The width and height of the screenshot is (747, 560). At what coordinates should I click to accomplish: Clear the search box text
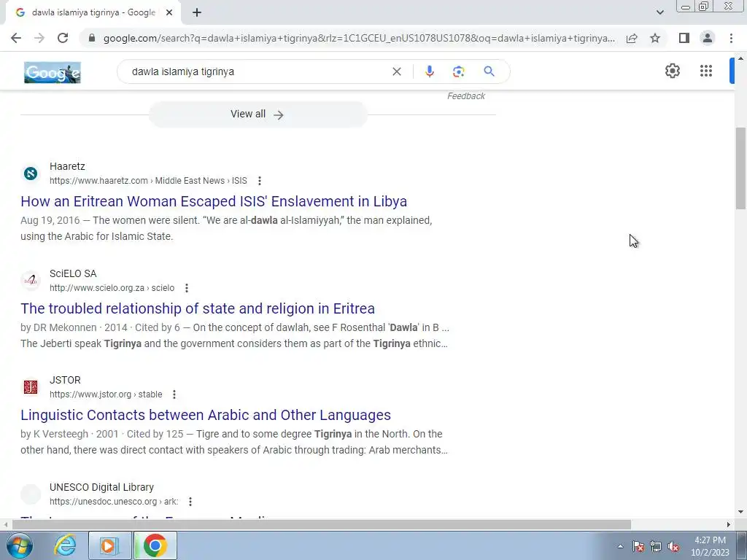point(396,71)
